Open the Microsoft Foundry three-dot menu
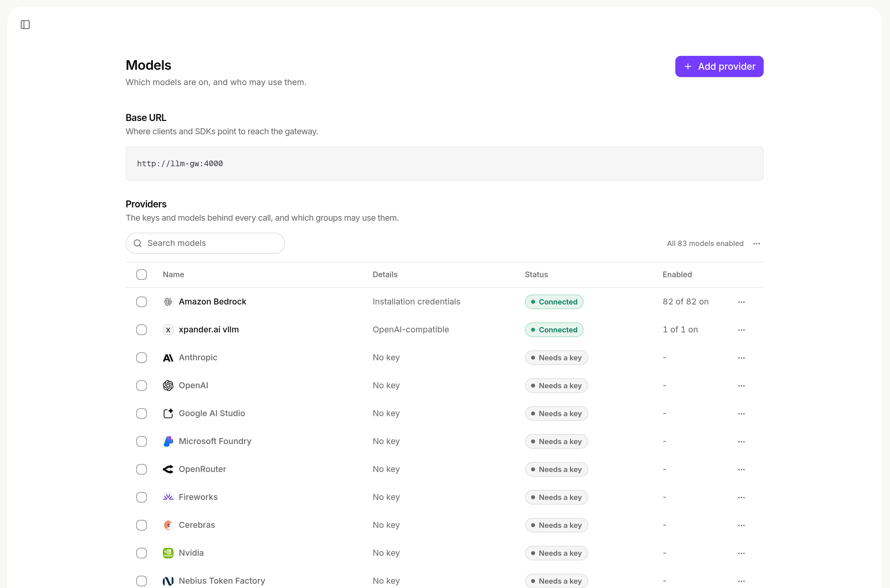Screen dimensions: 890x588 (741, 442)
